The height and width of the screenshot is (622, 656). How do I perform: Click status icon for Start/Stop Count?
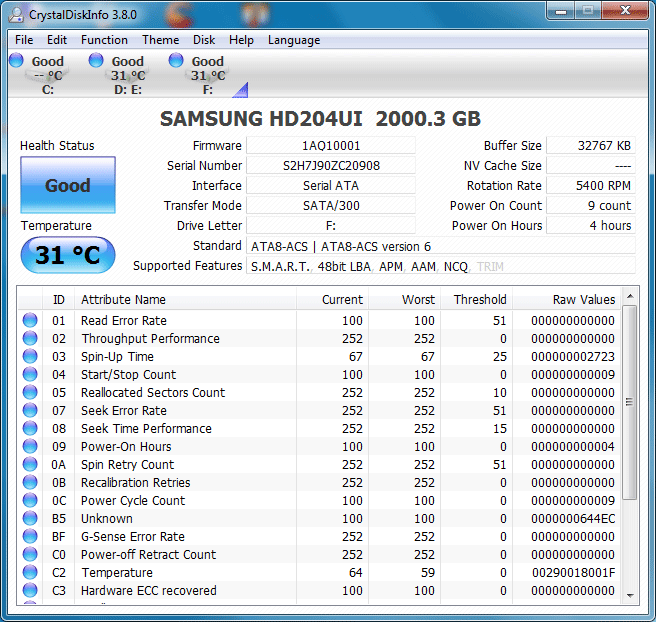[x=30, y=374]
